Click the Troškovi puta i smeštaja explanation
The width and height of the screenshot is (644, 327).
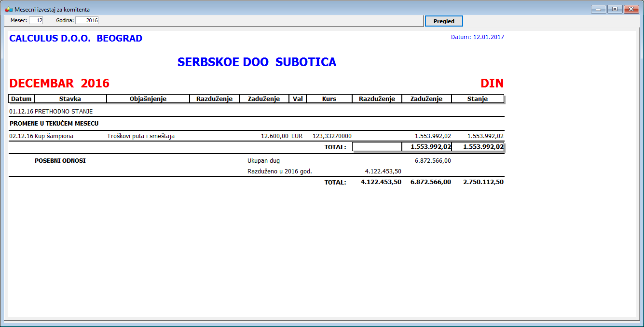(x=141, y=136)
